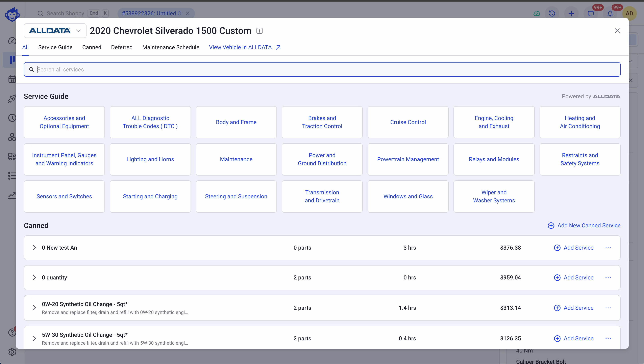The image size is (644, 364).
Task: Click the Search Shoppy global search box
Action: pyautogui.click(x=73, y=13)
